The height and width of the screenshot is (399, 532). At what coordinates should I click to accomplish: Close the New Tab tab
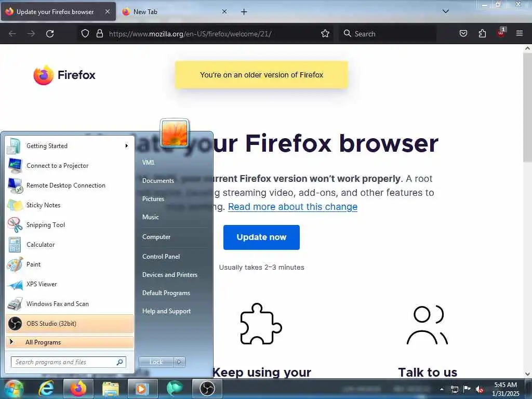pyautogui.click(x=224, y=11)
